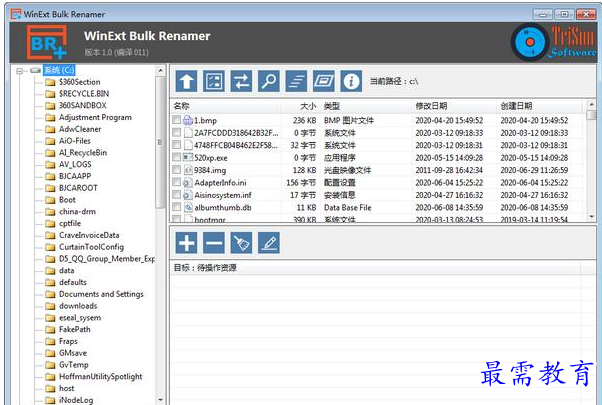Click file list scrollbar down arrow

tap(592, 217)
